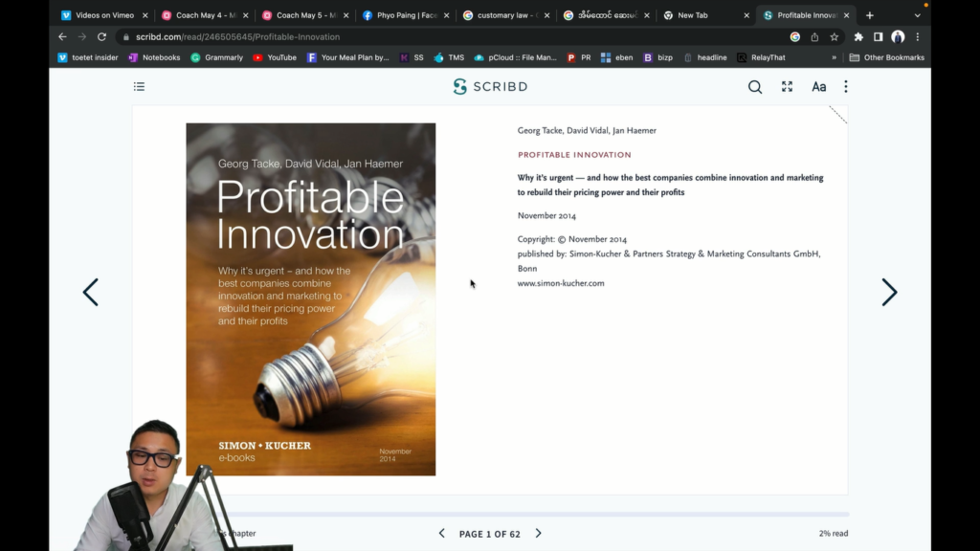The width and height of the screenshot is (980, 551).
Task: Click the authors line Georg Tacke, David Vidal
Action: coord(587,130)
